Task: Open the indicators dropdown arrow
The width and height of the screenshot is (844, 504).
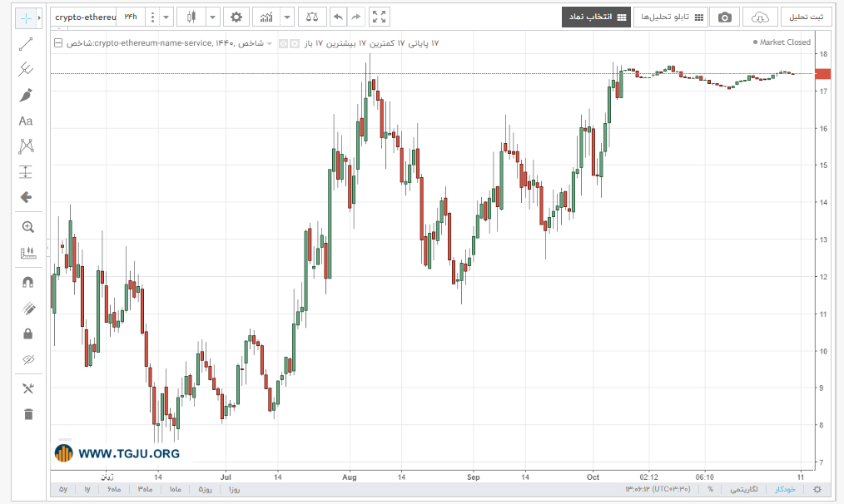Action: (x=287, y=17)
